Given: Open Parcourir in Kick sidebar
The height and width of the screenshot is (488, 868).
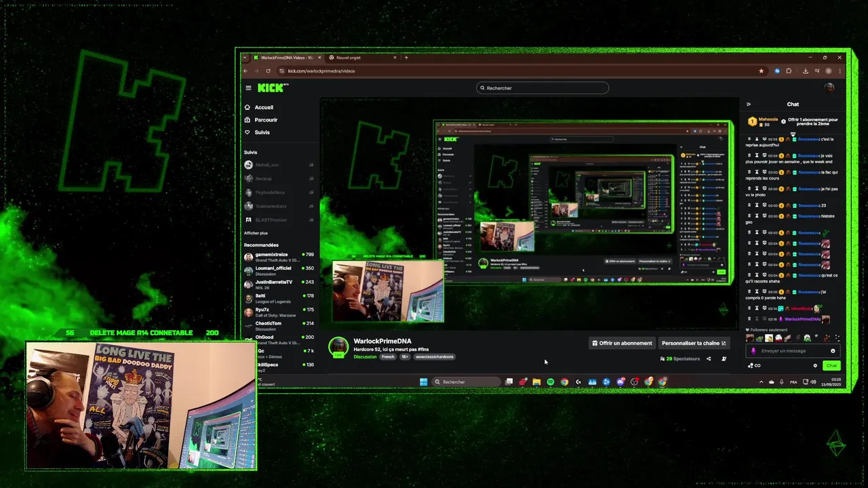Looking at the screenshot, I should coord(261,120).
